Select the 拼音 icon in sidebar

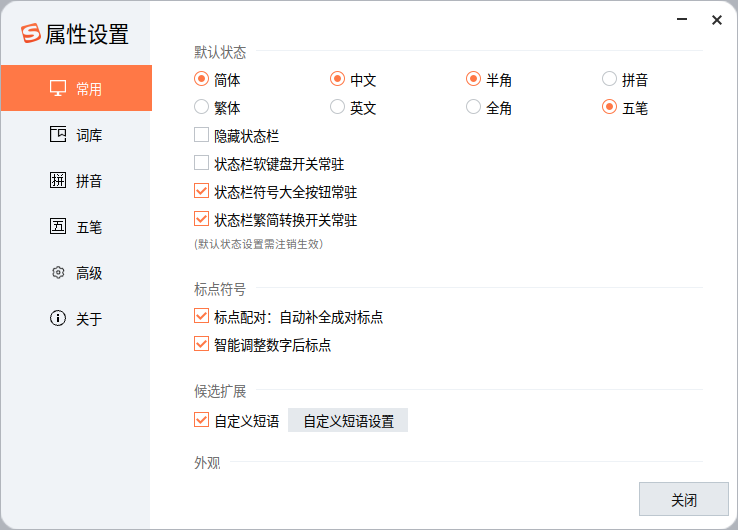[58, 180]
